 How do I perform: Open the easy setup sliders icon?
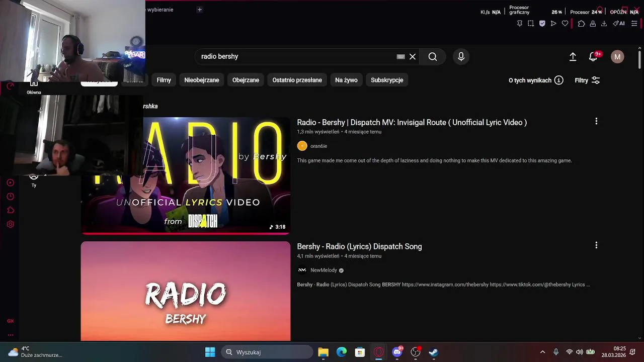click(634, 23)
